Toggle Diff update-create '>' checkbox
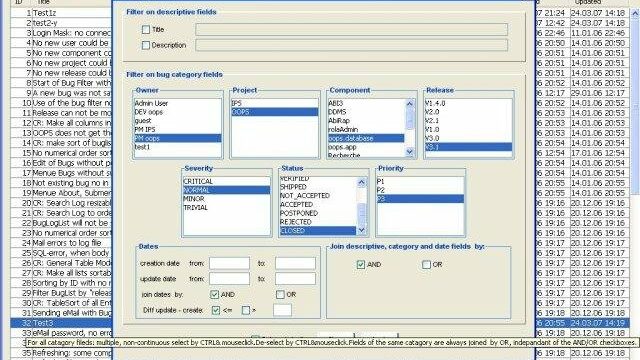The width and height of the screenshot is (640, 360). 246,310
